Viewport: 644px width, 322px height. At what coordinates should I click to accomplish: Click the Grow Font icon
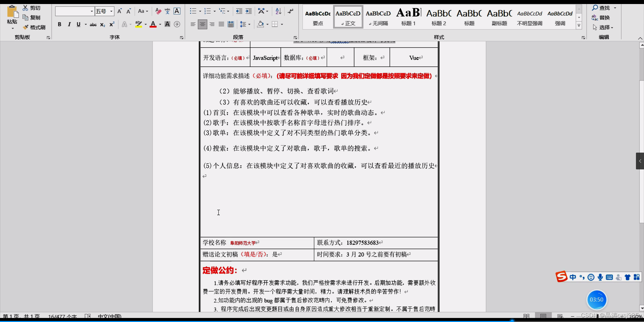119,11
